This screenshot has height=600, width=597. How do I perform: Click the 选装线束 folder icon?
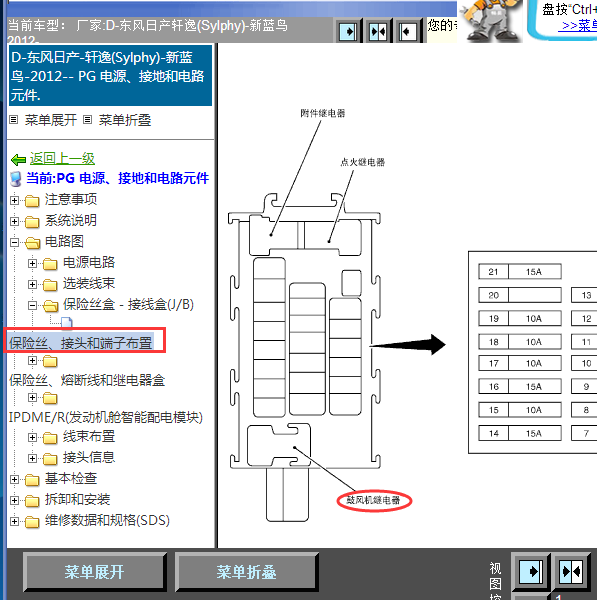[x=50, y=284]
